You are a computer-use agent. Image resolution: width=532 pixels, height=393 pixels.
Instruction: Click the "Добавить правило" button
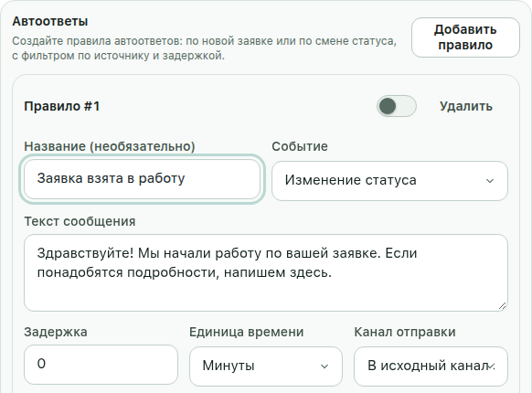click(x=465, y=37)
